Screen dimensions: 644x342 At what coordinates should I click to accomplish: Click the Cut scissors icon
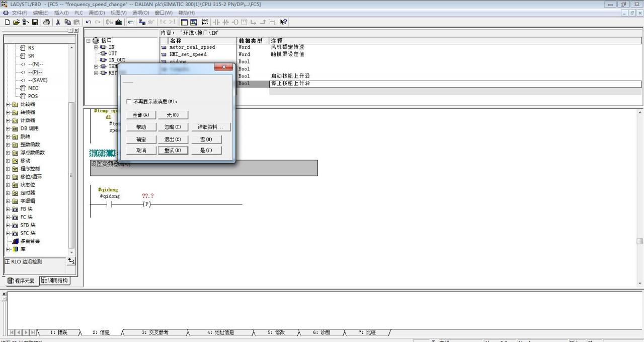pyautogui.click(x=58, y=22)
